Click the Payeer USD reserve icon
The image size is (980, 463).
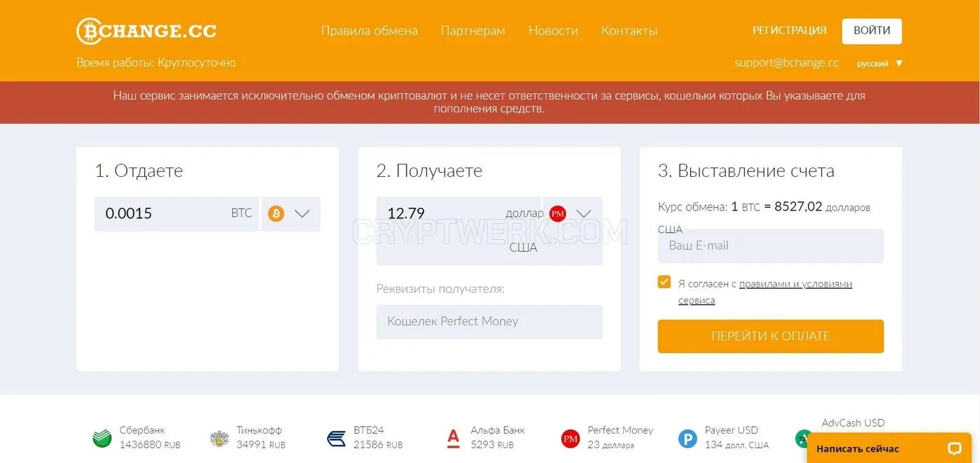click(687, 439)
